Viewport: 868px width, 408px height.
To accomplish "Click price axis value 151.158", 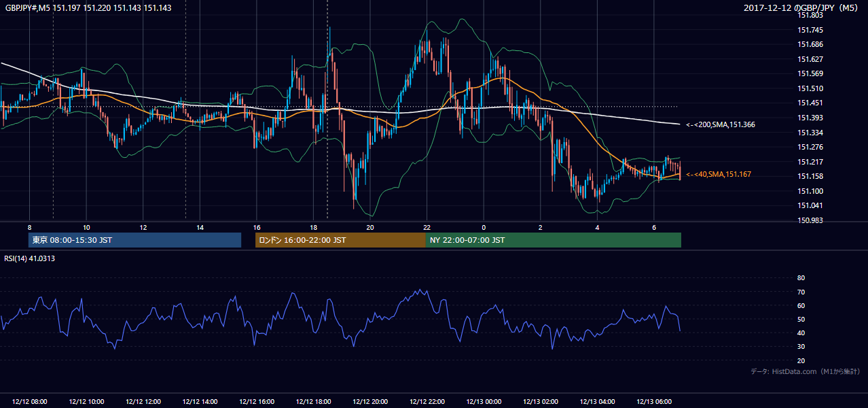I will (810, 176).
